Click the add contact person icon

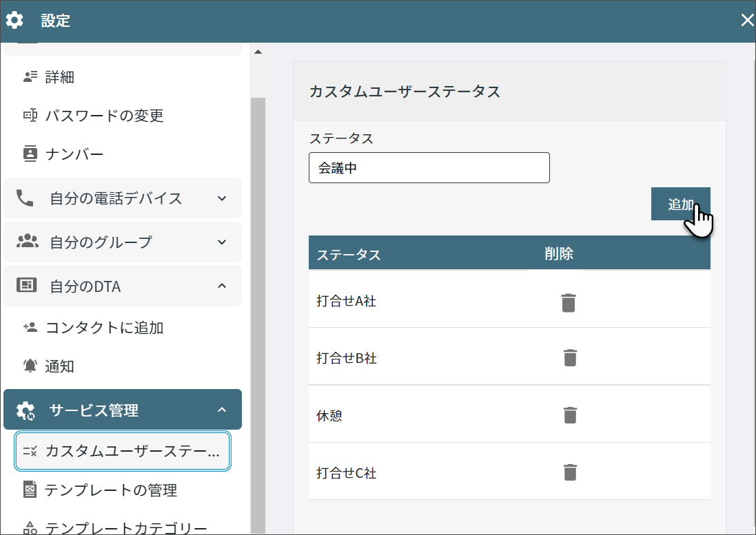[30, 328]
